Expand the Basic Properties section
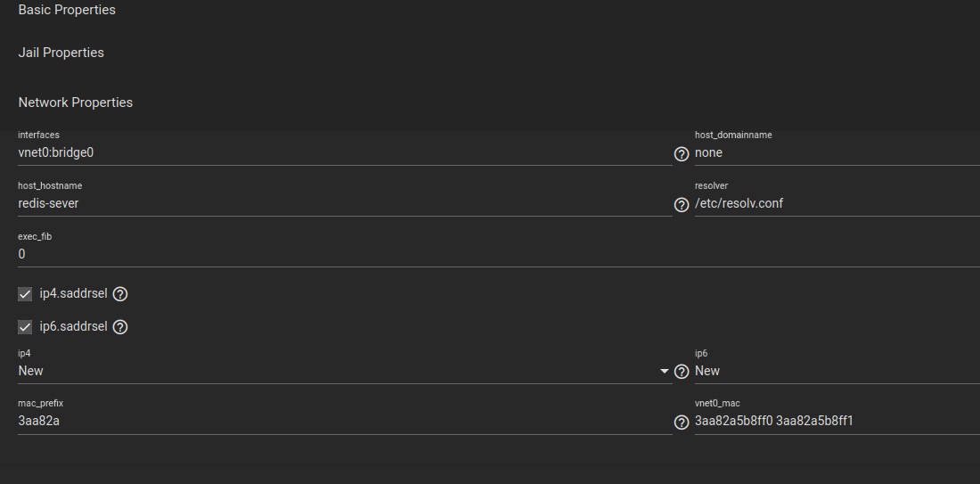Viewport: 980px width, 484px height. 67,10
